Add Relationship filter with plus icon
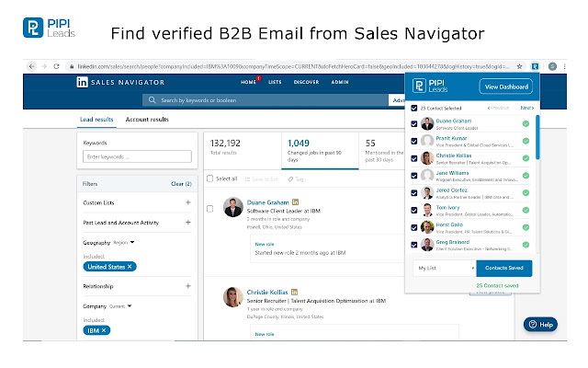This screenshot has width=588, height=368. pos(188,286)
